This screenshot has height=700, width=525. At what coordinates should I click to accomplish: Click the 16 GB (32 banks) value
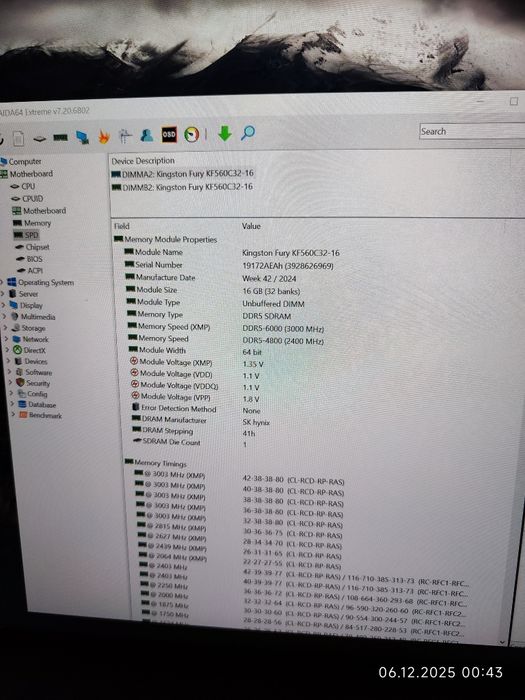271,291
